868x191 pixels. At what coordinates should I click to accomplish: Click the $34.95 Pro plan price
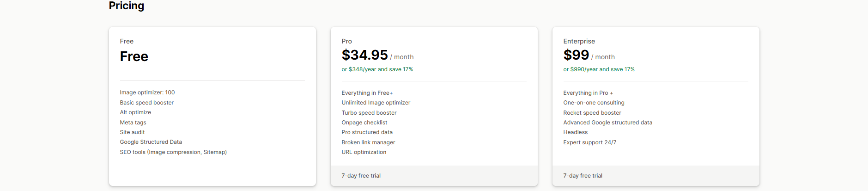[x=364, y=55]
